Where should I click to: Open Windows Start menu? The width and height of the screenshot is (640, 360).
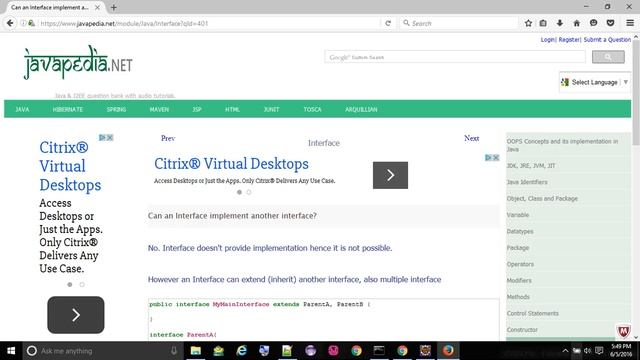point(11,351)
